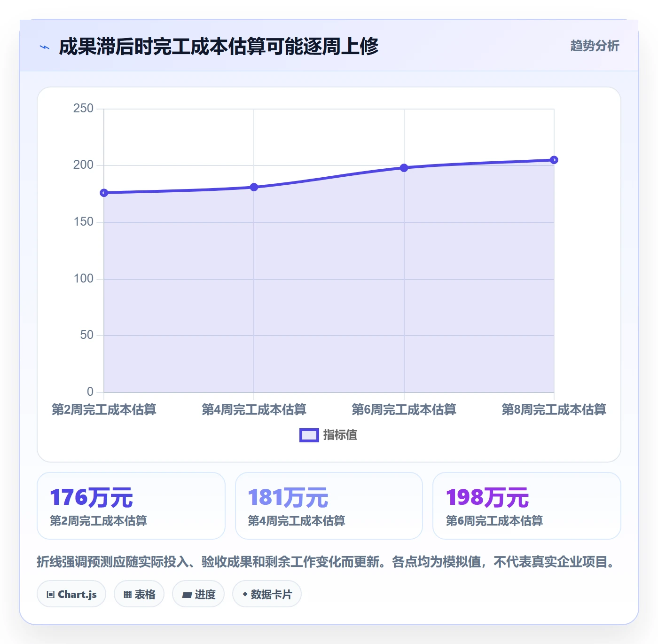This screenshot has height=644, width=658.
Task: Click the Chart.js tag chip
Action: (x=71, y=594)
